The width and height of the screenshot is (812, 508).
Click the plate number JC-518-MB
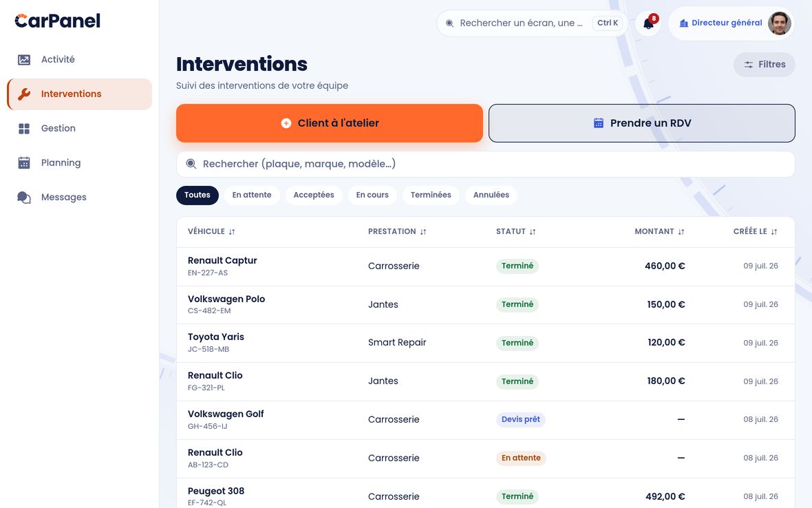coord(209,349)
